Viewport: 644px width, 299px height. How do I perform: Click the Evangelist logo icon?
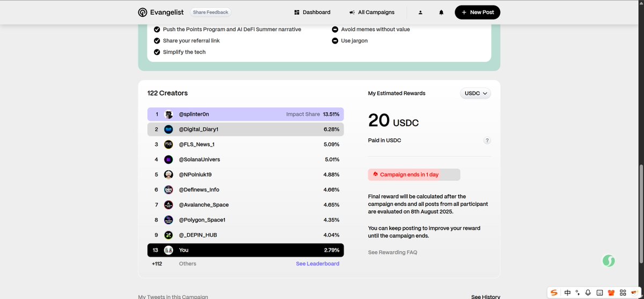pos(142,12)
